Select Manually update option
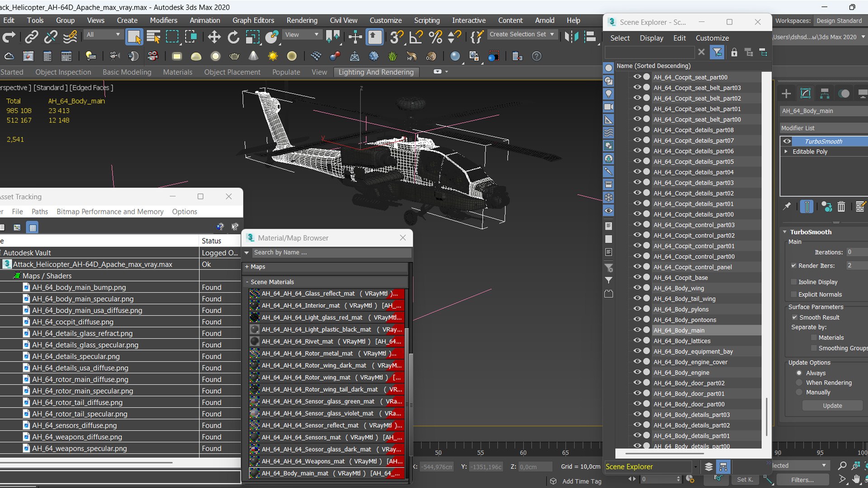This screenshot has width=868, height=488. pos(799,392)
